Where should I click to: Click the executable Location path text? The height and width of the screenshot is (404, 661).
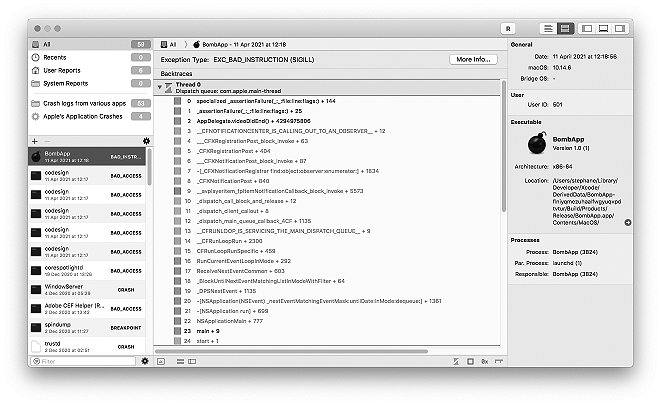(x=586, y=202)
